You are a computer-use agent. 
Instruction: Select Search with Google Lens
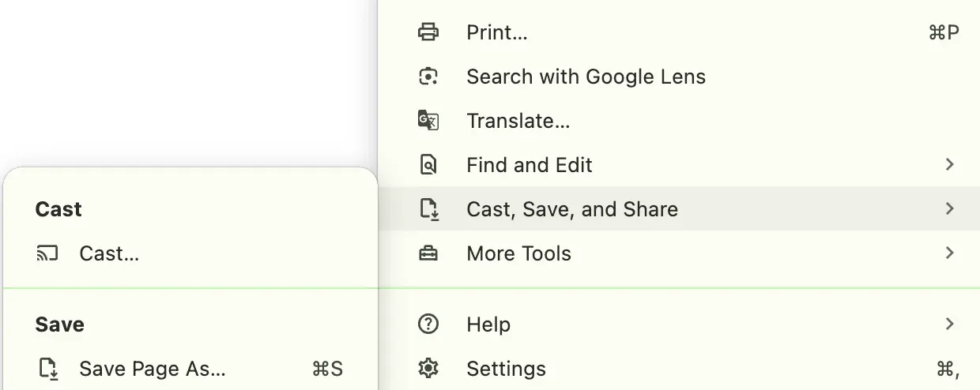coord(679,77)
